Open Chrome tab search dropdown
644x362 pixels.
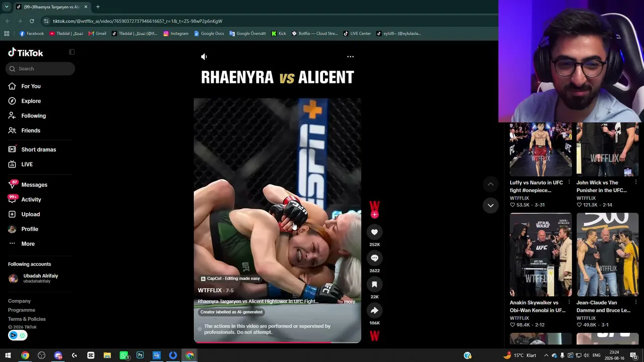point(7,7)
